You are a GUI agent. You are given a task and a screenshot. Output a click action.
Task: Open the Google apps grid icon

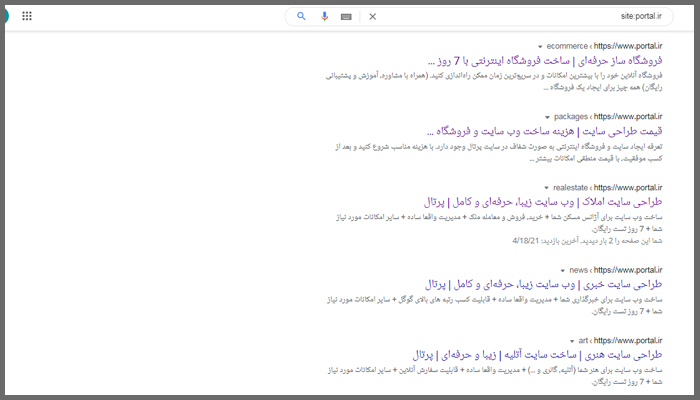pos(27,16)
